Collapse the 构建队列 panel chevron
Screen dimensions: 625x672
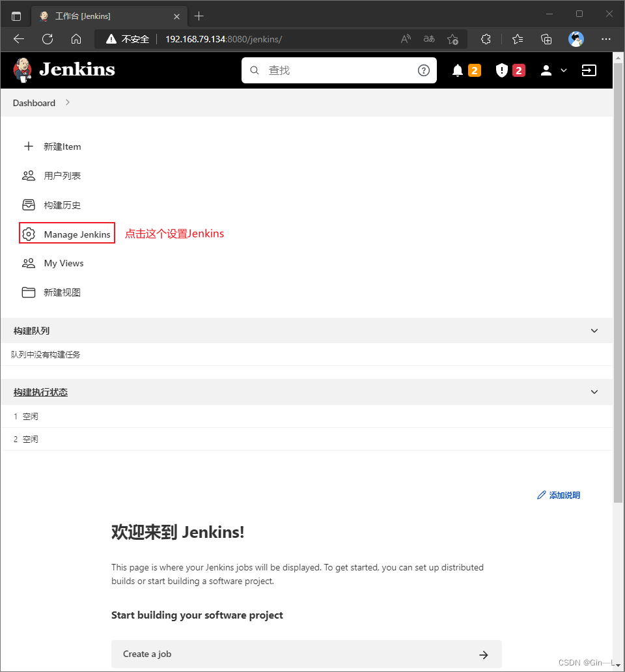(x=594, y=330)
